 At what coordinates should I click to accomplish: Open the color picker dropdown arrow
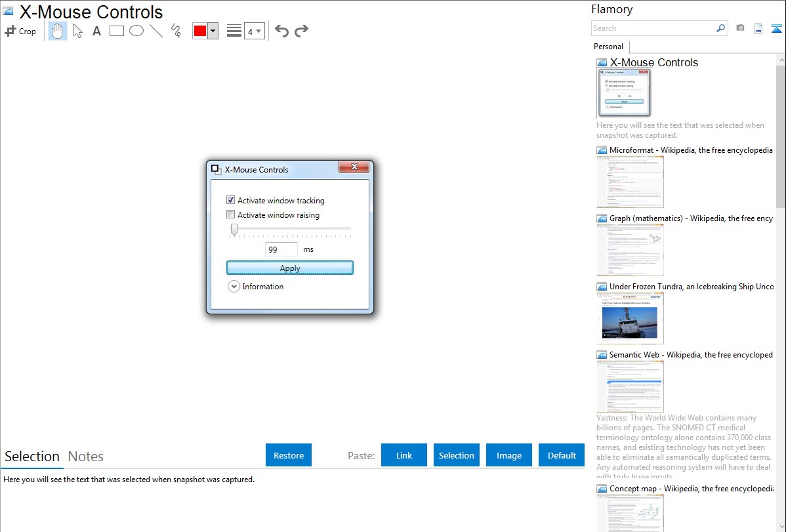(x=213, y=31)
